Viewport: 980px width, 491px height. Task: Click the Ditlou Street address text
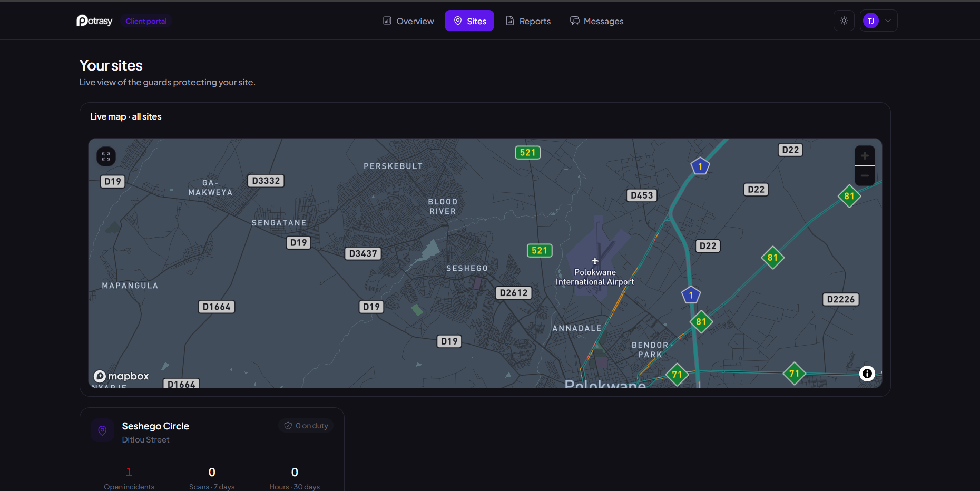pyautogui.click(x=146, y=440)
